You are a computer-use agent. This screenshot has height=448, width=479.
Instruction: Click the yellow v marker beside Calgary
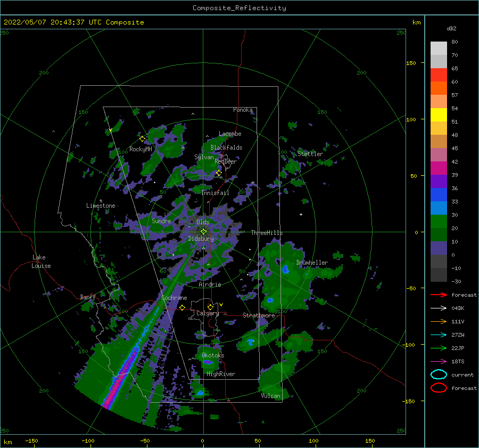221,305
